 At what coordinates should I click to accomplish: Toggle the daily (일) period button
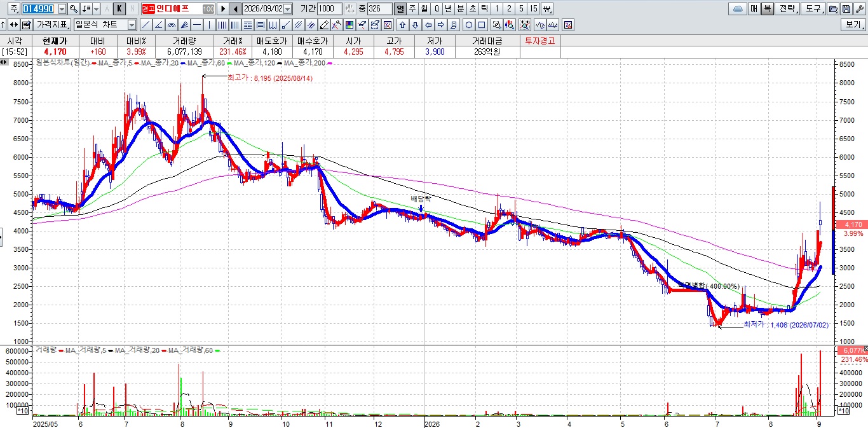[400, 9]
